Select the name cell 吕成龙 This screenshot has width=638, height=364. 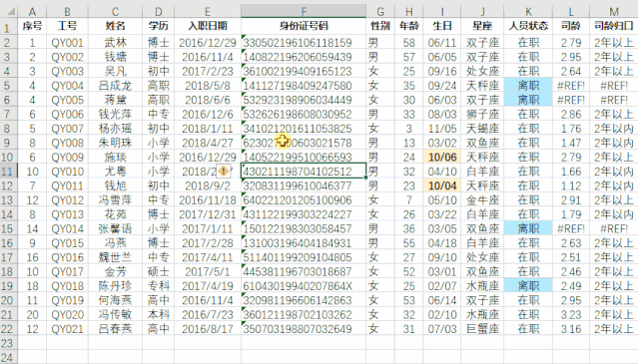(115, 86)
